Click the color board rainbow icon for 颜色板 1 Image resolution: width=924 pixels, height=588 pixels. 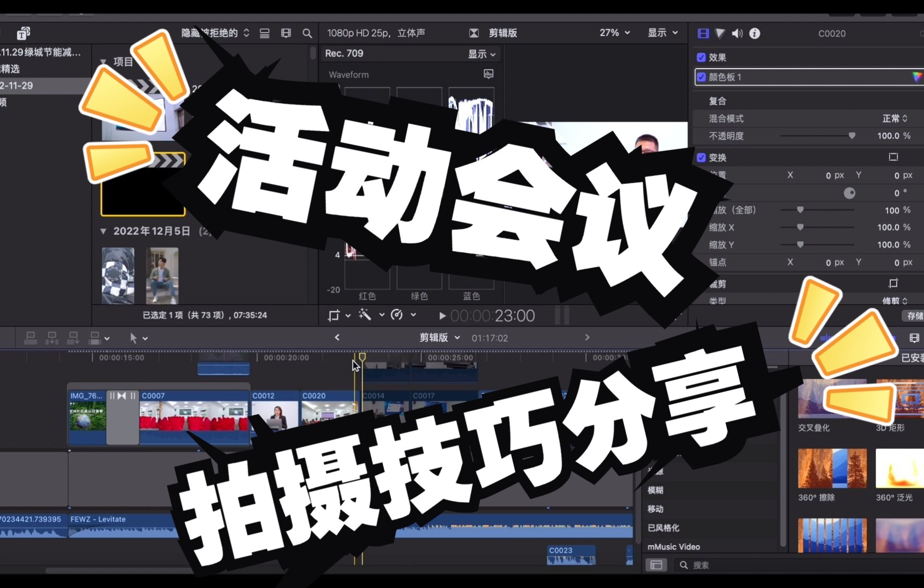point(918,77)
